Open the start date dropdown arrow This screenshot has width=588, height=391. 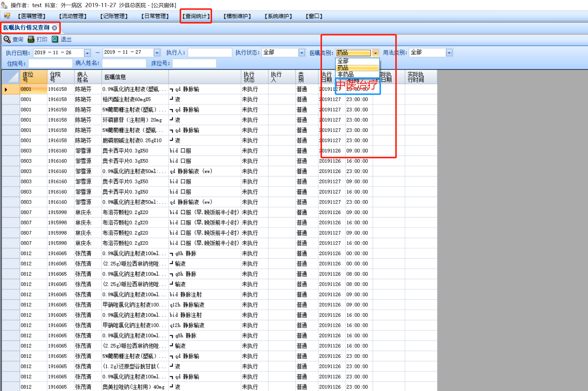click(87, 53)
